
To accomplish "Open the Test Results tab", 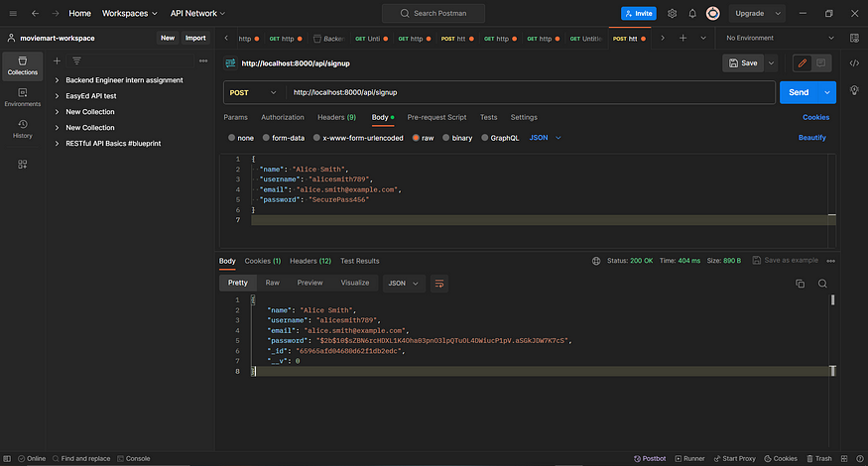I will click(x=360, y=261).
